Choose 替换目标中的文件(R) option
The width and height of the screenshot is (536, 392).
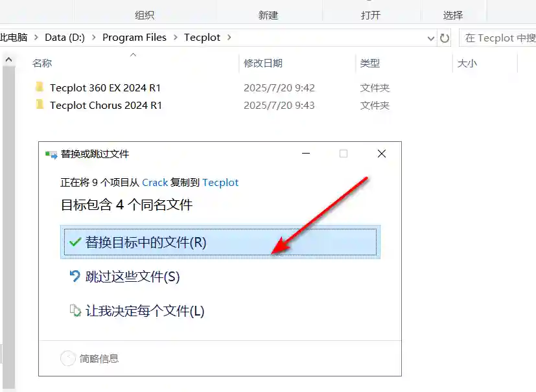tap(220, 242)
